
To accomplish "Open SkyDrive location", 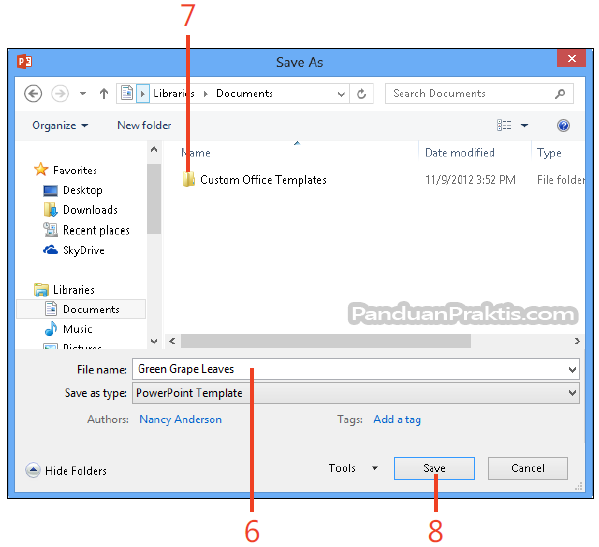I will [84, 250].
